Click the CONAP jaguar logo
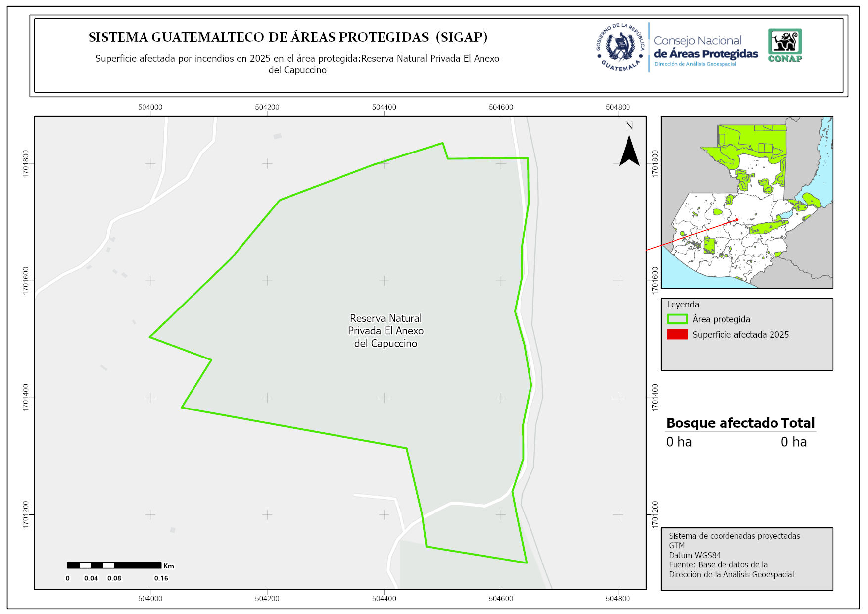The image size is (868, 614). click(784, 45)
